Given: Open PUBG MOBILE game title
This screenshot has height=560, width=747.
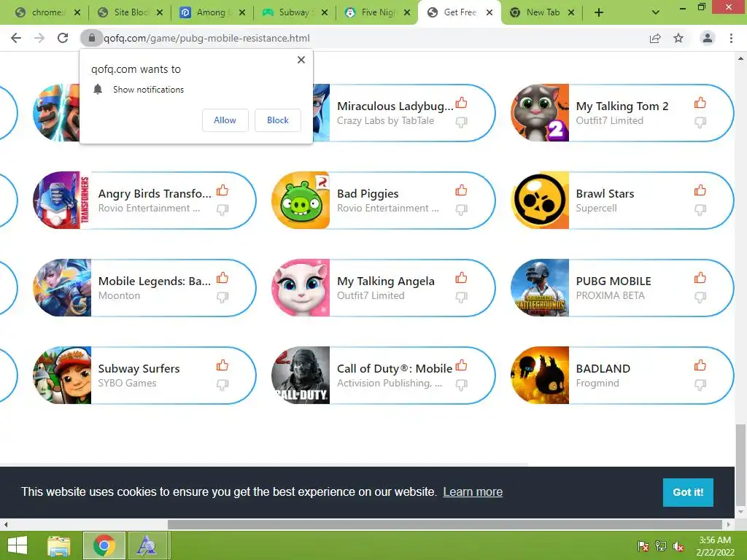Looking at the screenshot, I should coord(613,281).
